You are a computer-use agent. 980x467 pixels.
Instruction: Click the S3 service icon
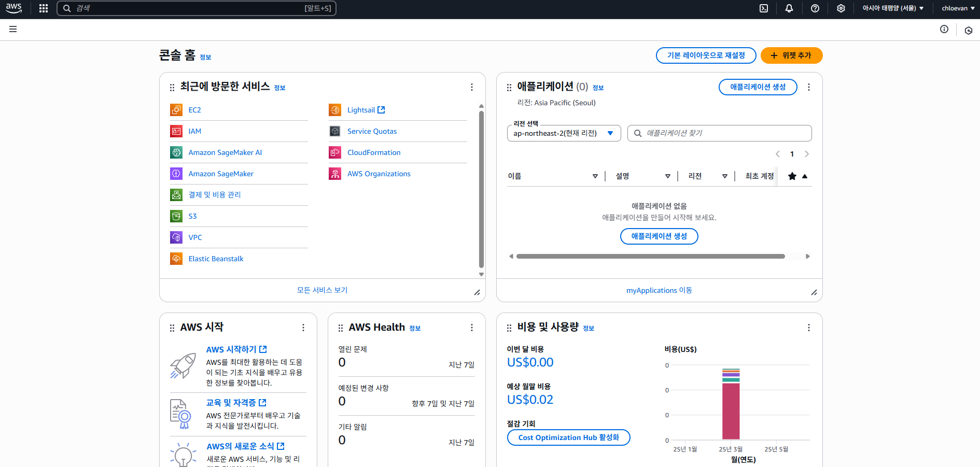pos(176,216)
